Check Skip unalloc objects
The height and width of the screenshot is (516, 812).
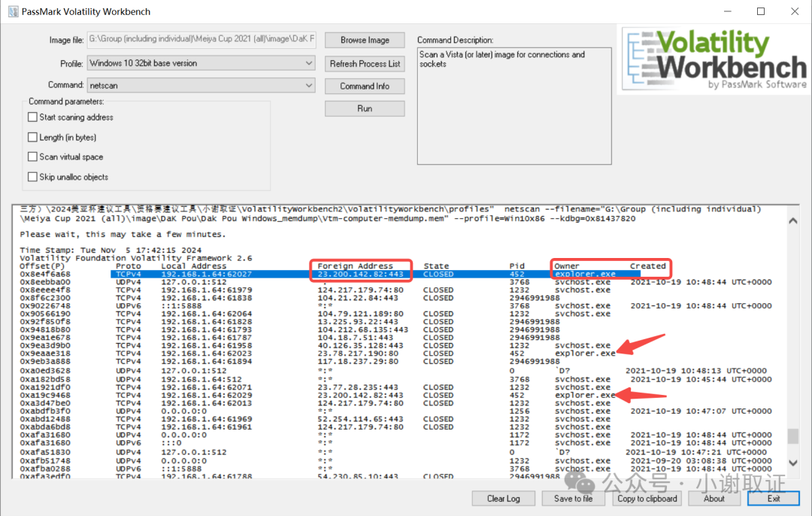32,177
